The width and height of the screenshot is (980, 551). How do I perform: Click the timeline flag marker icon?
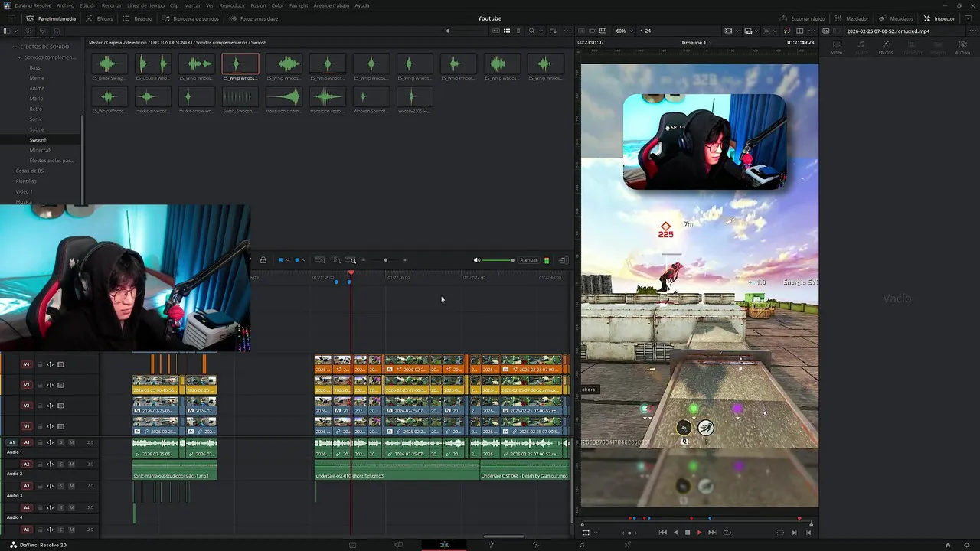[280, 260]
